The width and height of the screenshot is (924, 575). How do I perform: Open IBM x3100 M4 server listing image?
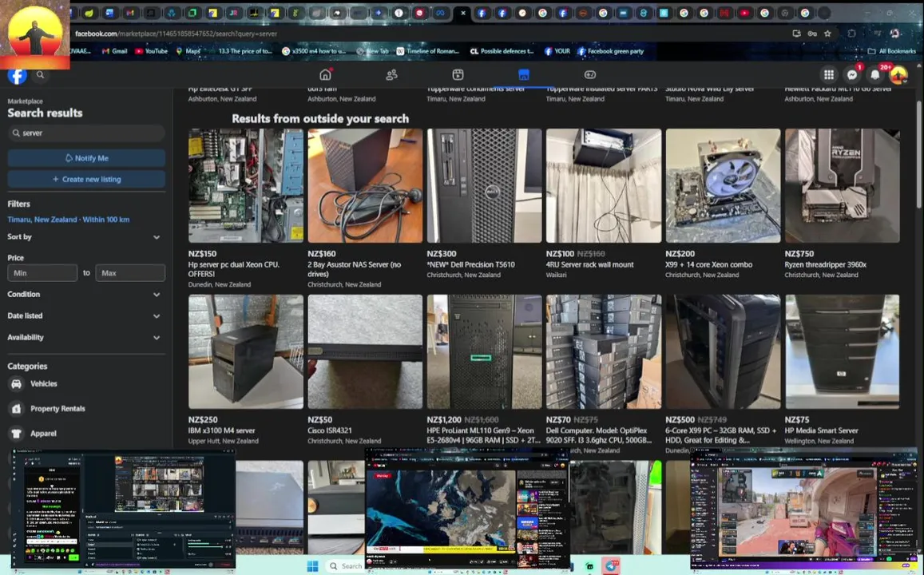click(x=246, y=351)
